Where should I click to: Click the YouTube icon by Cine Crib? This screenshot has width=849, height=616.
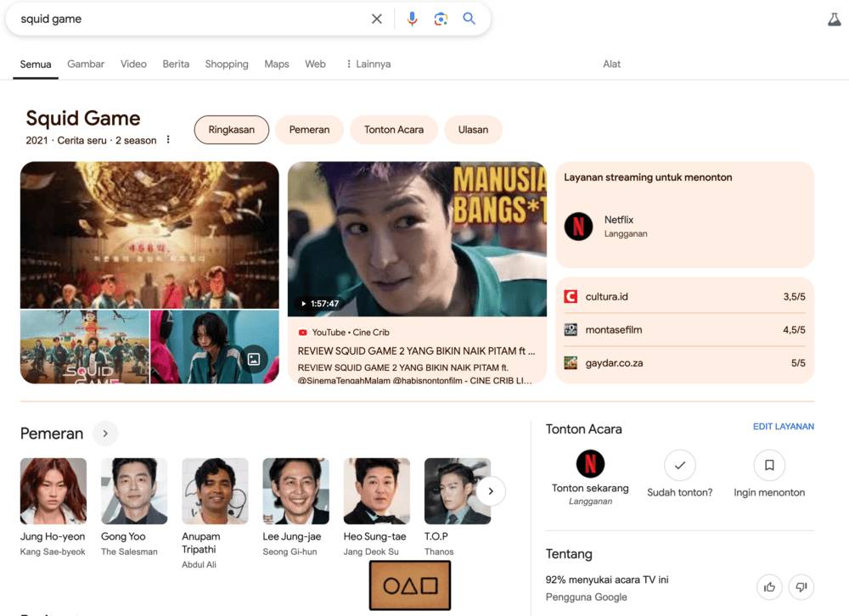click(x=303, y=333)
